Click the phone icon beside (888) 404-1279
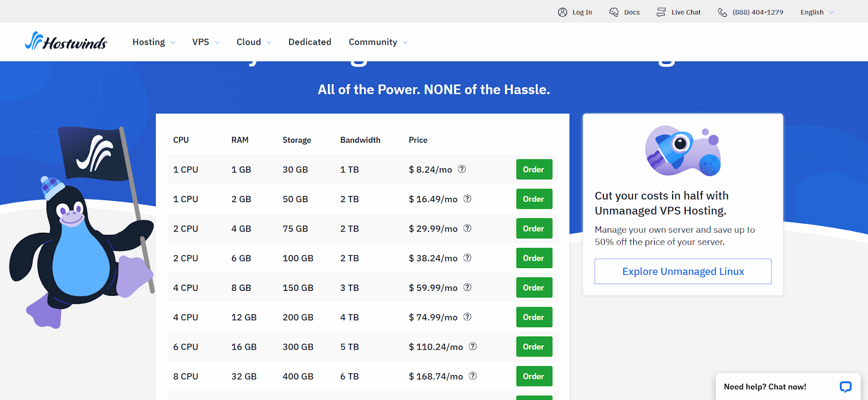Screen dimensions: 868x400 (722, 12)
